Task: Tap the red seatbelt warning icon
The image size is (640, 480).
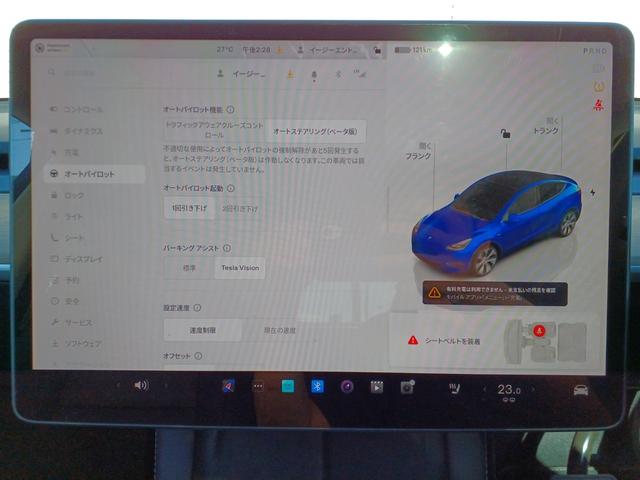Action: [598, 106]
